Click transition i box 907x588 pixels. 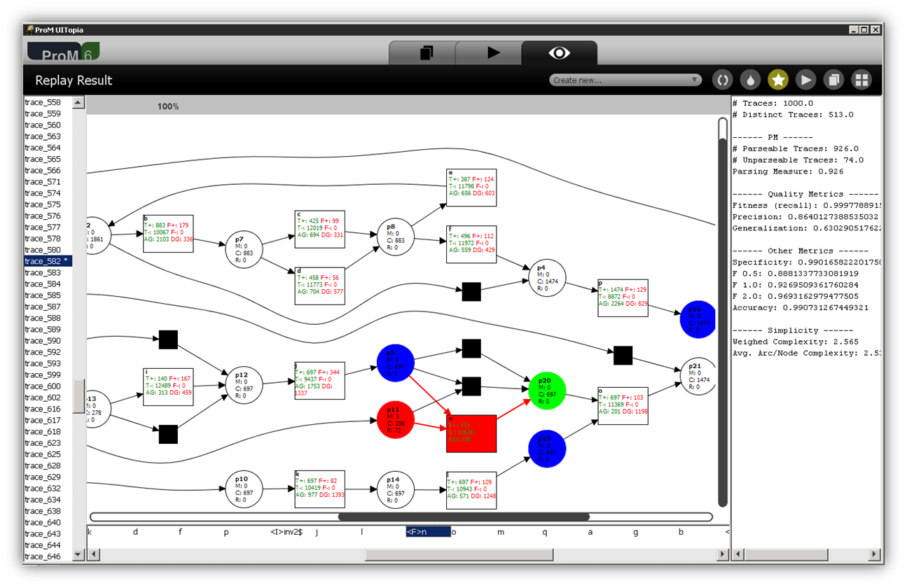(168, 387)
